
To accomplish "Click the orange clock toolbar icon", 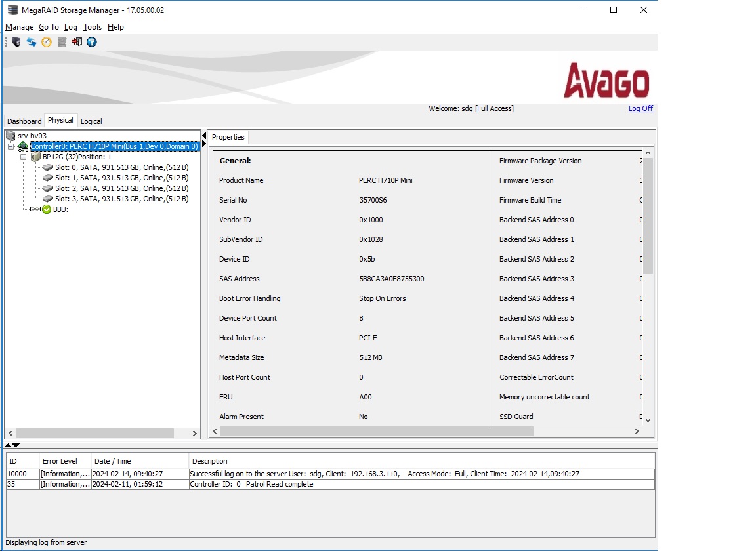I will click(47, 42).
